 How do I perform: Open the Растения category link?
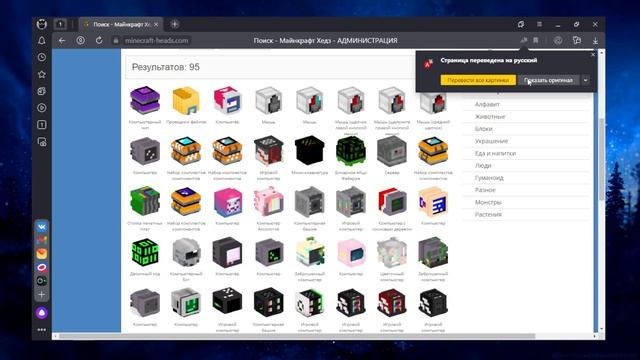point(488,214)
